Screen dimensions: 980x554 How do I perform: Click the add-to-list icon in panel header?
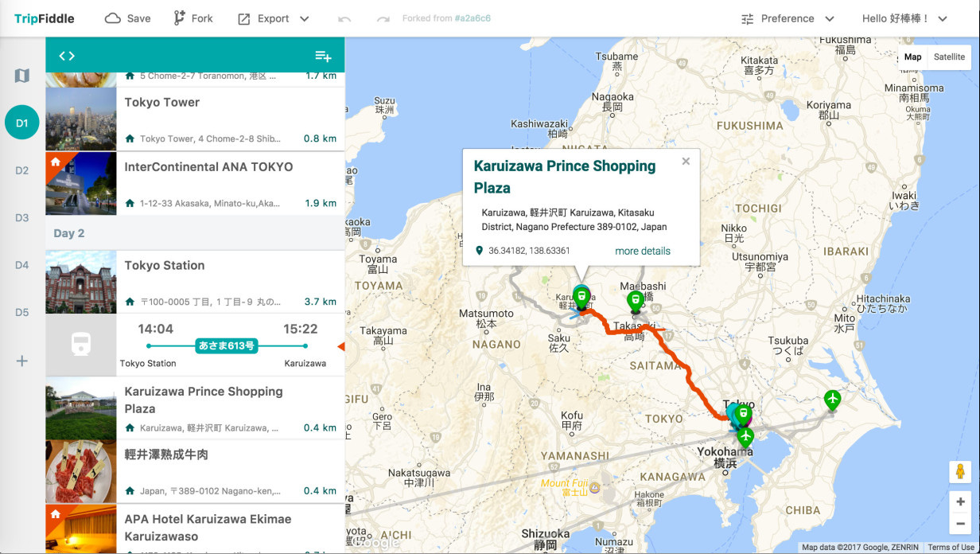(x=323, y=56)
